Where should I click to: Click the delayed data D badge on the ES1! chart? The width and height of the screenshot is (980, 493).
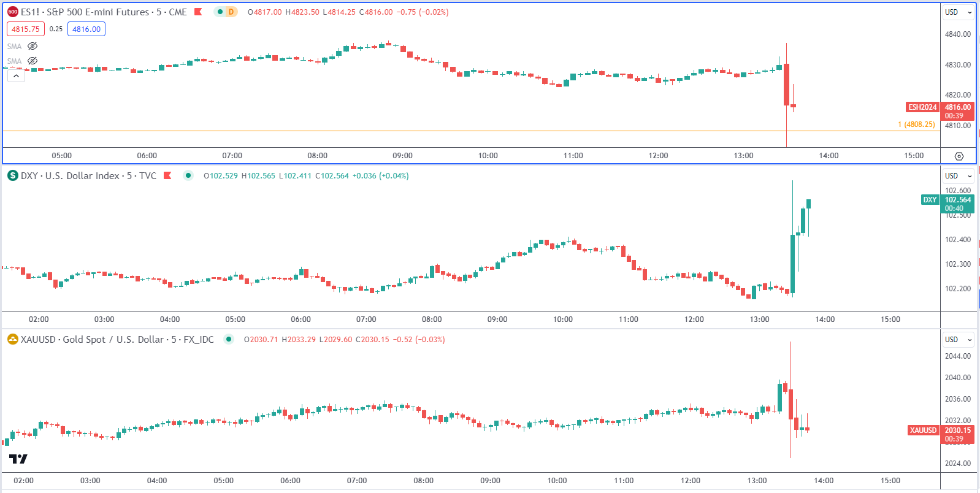pos(231,12)
